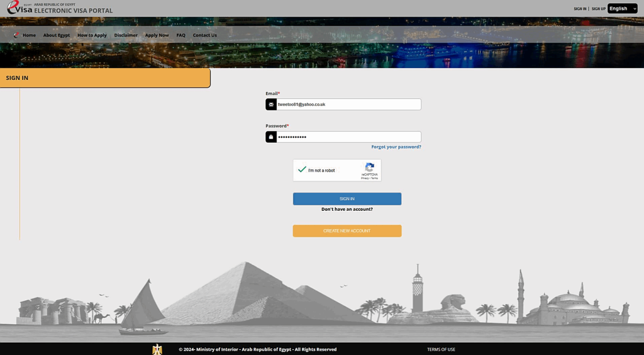Open the English language dropdown
Image resolution: width=644 pixels, height=355 pixels.
[x=622, y=9]
